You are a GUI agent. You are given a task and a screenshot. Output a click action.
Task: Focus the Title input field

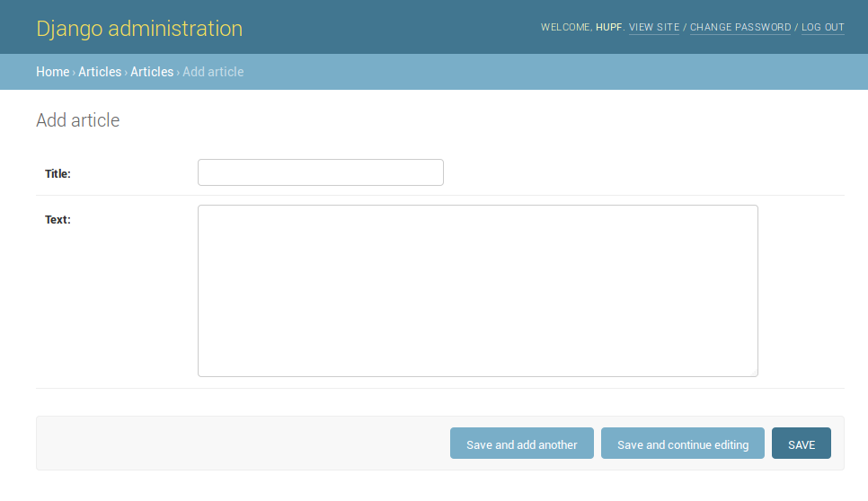(321, 172)
